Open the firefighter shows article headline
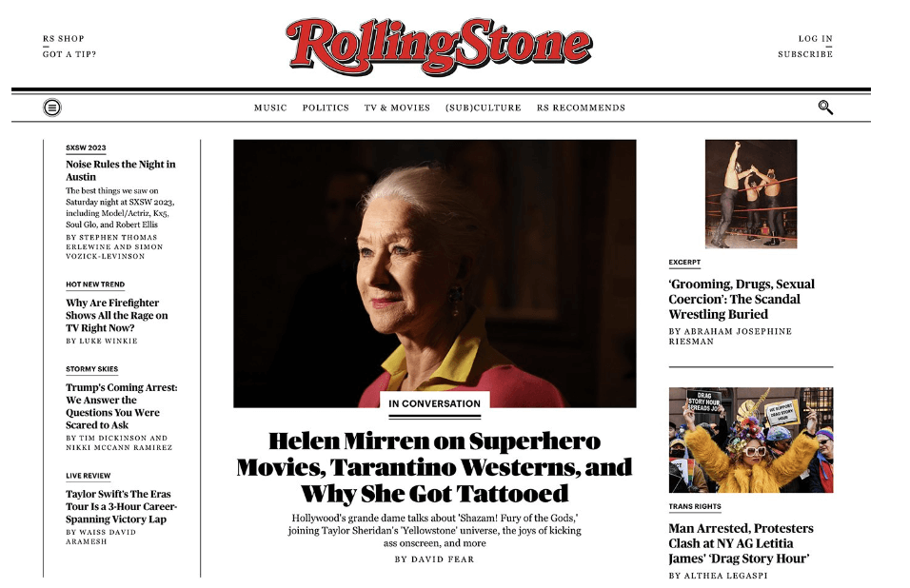This screenshot has height=588, width=910. point(117,315)
